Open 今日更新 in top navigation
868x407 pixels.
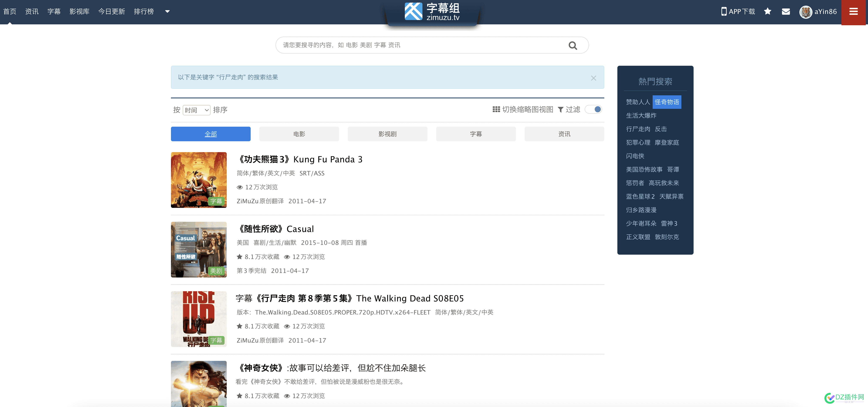(x=111, y=12)
